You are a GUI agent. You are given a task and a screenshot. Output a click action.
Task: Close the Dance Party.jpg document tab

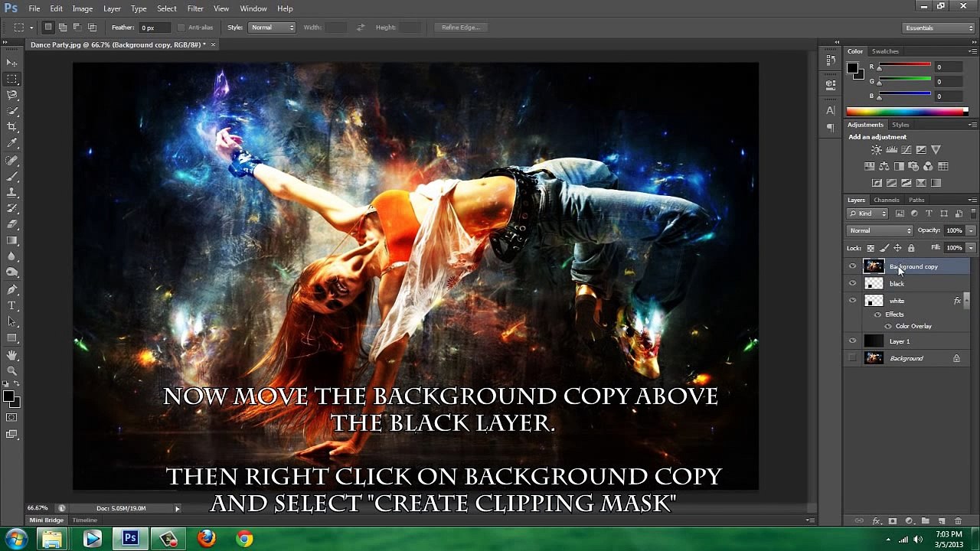coord(214,44)
